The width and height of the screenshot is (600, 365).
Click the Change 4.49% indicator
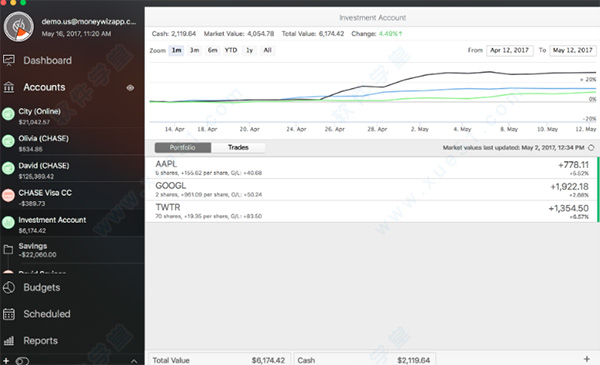[x=377, y=34]
